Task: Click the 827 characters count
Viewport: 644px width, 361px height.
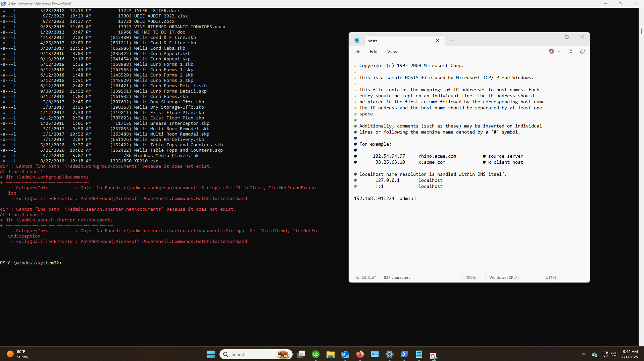Action: click(x=397, y=277)
